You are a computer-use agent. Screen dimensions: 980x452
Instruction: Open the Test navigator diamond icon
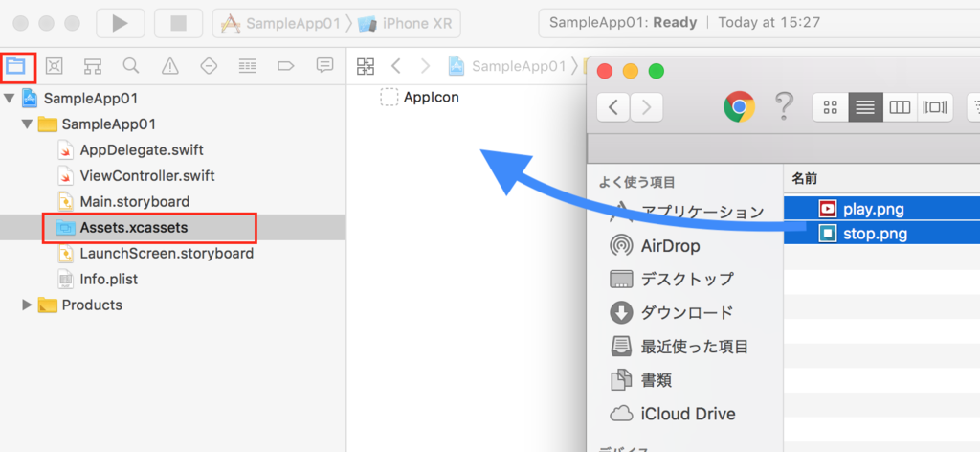(209, 66)
